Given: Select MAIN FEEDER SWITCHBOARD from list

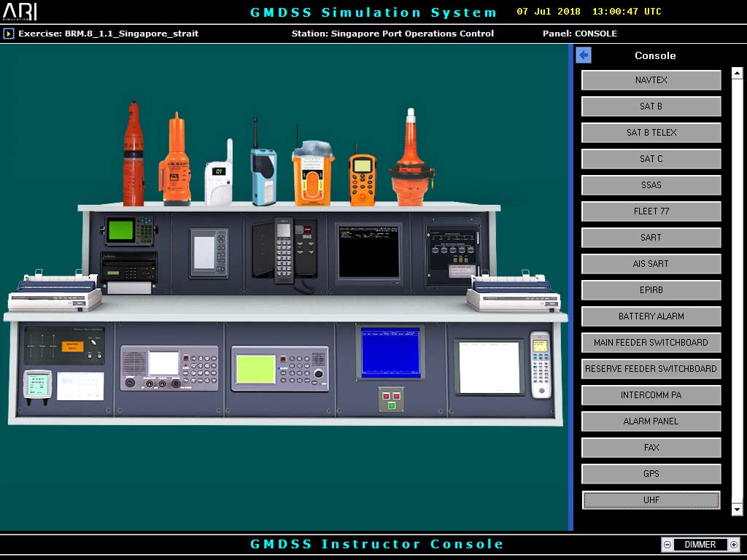Looking at the screenshot, I should (651, 343).
